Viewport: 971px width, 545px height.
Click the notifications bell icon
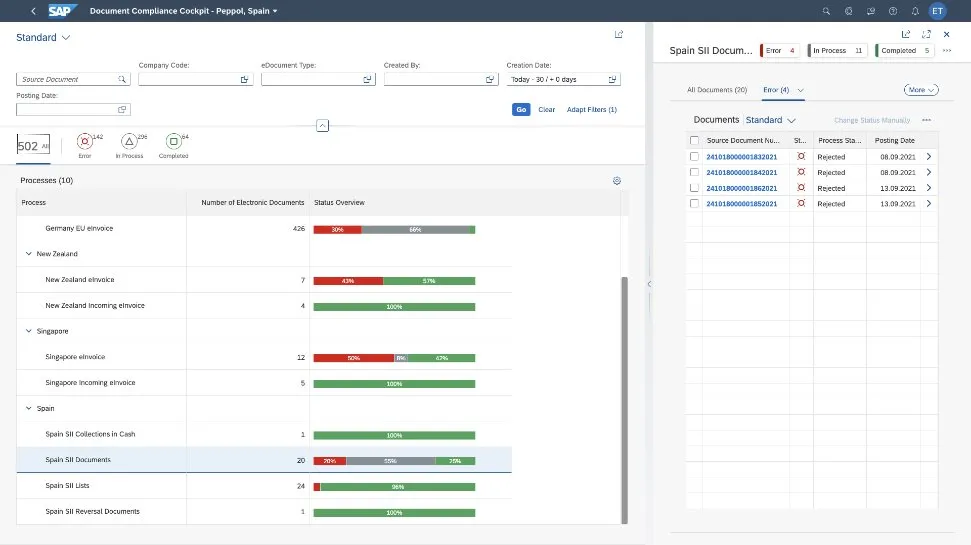tap(914, 11)
